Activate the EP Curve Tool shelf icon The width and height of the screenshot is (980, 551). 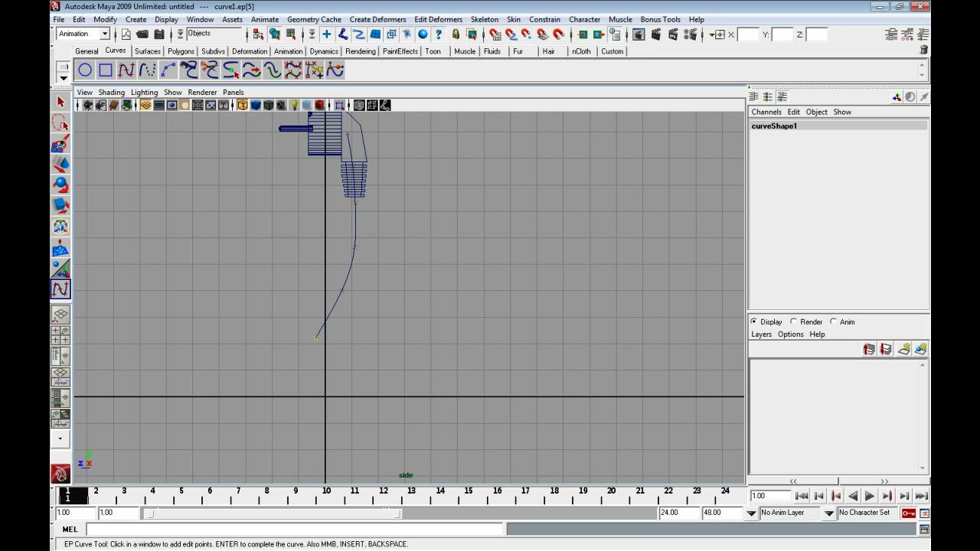tap(126, 70)
